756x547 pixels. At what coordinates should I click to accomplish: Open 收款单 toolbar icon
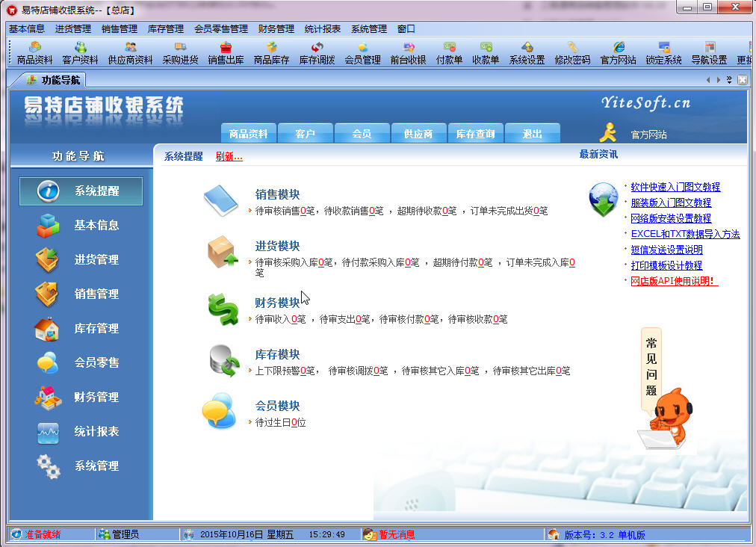pos(486,53)
